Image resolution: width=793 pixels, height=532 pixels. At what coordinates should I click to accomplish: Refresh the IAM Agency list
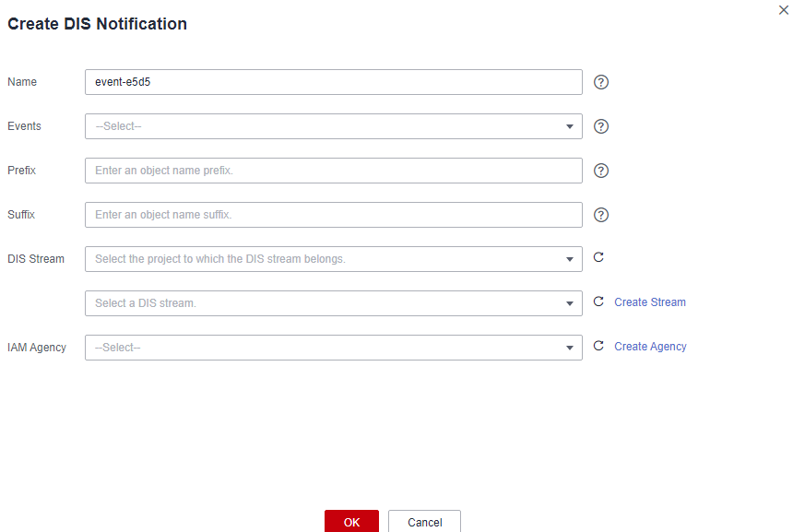598,346
